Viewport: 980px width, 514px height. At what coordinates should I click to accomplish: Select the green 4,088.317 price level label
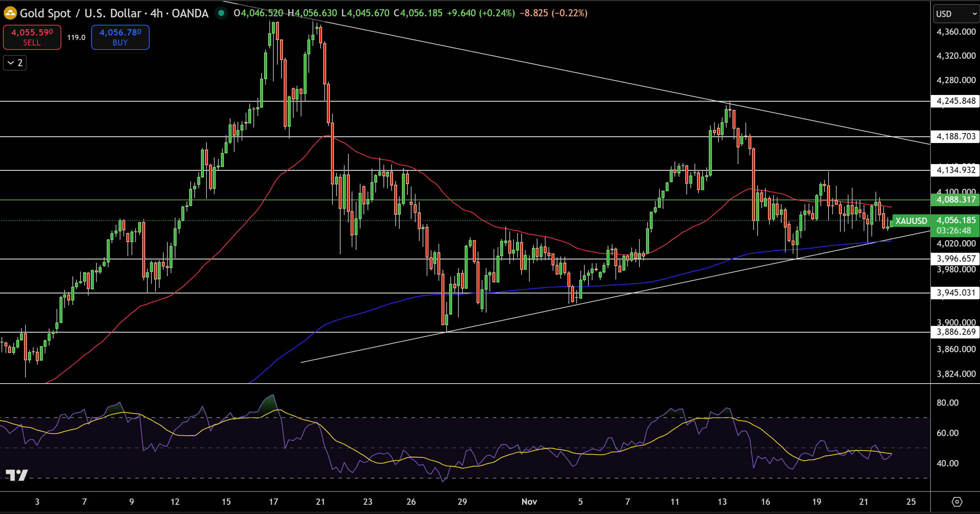tap(955, 200)
